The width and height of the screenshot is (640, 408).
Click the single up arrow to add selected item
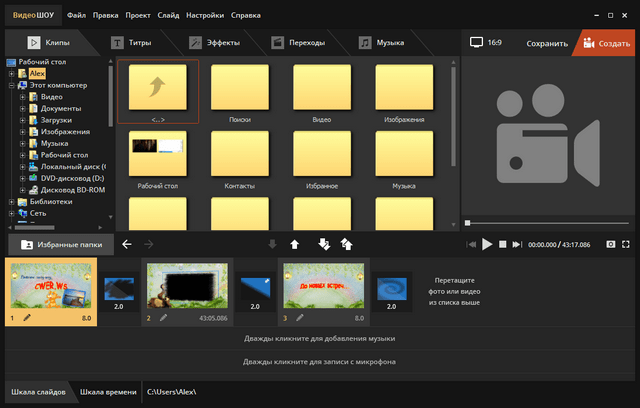(x=294, y=243)
